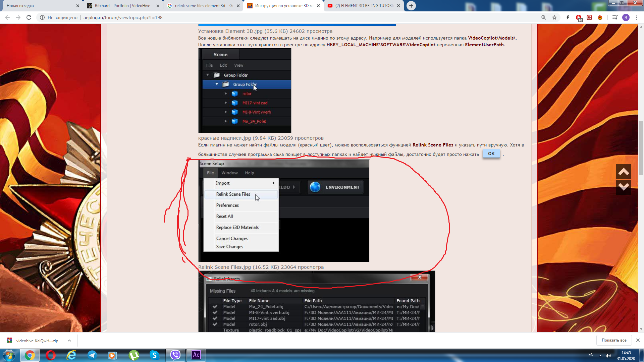Reload the current page
This screenshot has width=644, height=362.
pyautogui.click(x=29, y=17)
